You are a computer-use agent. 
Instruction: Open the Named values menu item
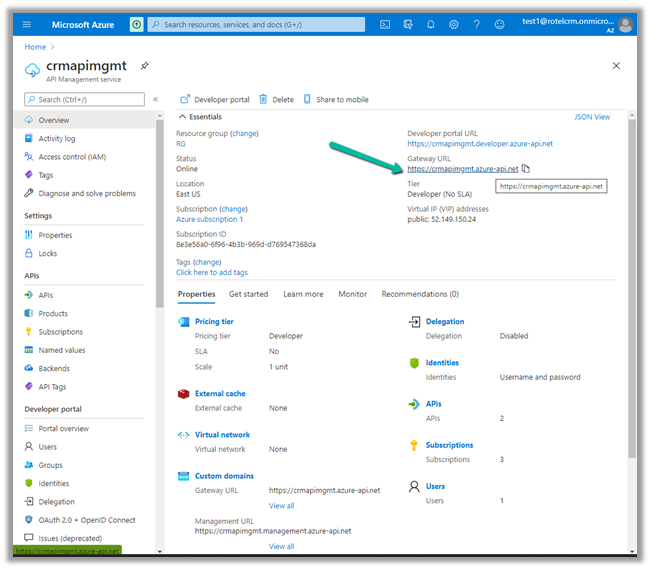point(61,350)
